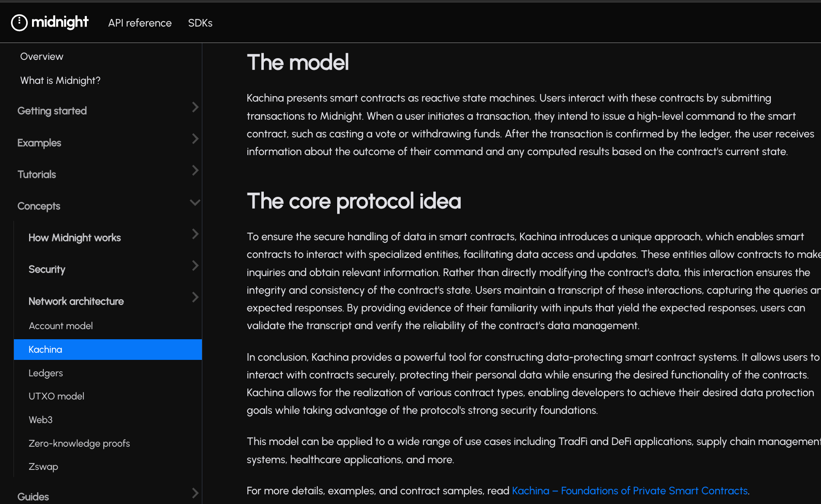
Task: Select the highlighted Kachina sidebar item
Action: click(46, 349)
